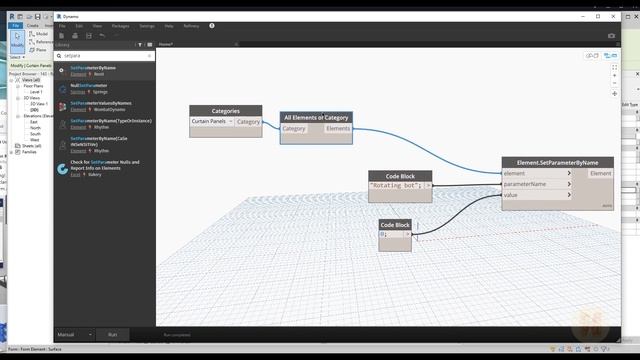Select SetParameterByName(CaSe iNSeNSiTiVe) search result
Image resolution: width=640 pixels, height=360 pixels.
click(x=104, y=145)
